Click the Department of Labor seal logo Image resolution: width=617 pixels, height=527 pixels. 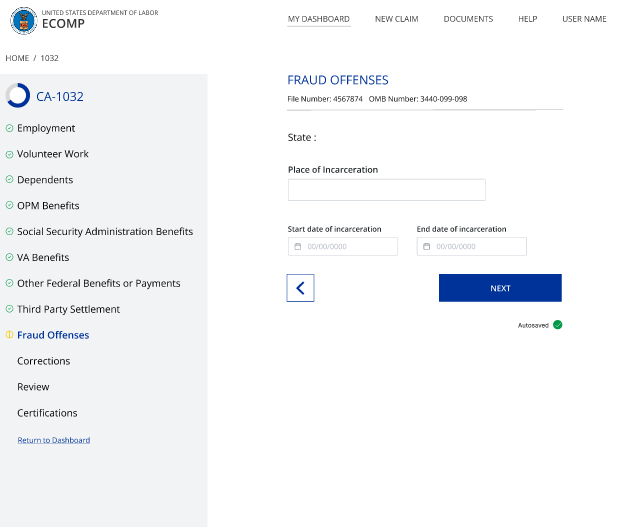click(21, 20)
